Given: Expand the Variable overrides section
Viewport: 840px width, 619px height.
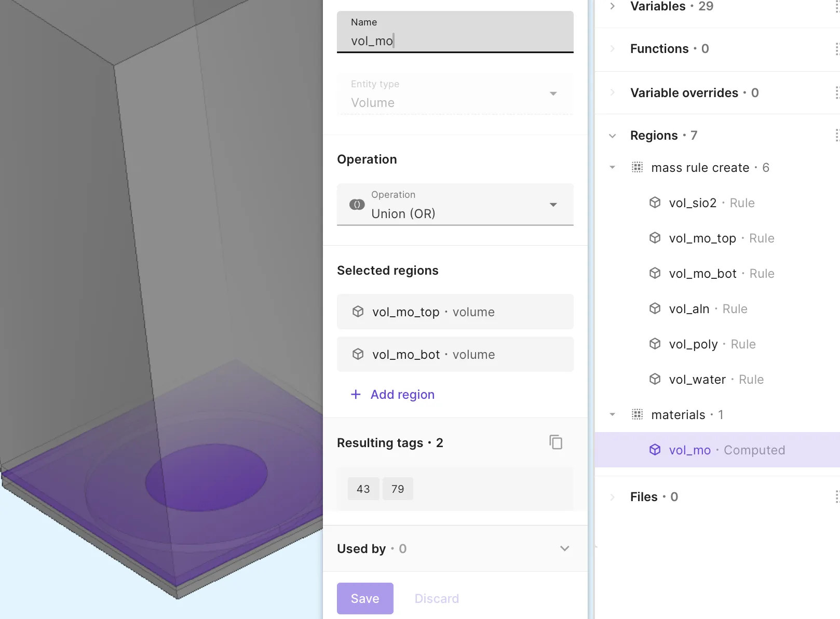Looking at the screenshot, I should tap(613, 92).
